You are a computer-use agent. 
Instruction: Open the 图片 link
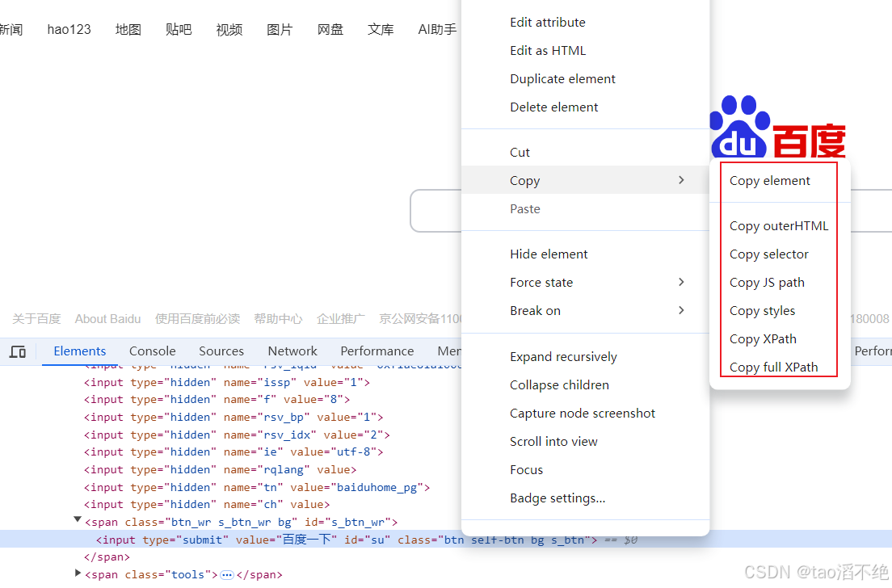(280, 29)
